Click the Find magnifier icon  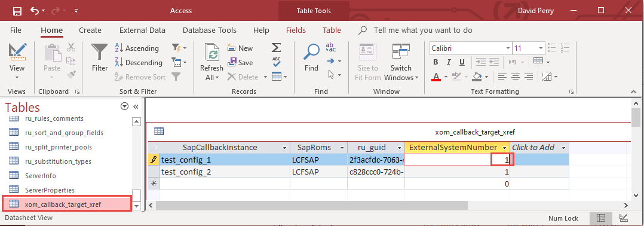(311, 52)
